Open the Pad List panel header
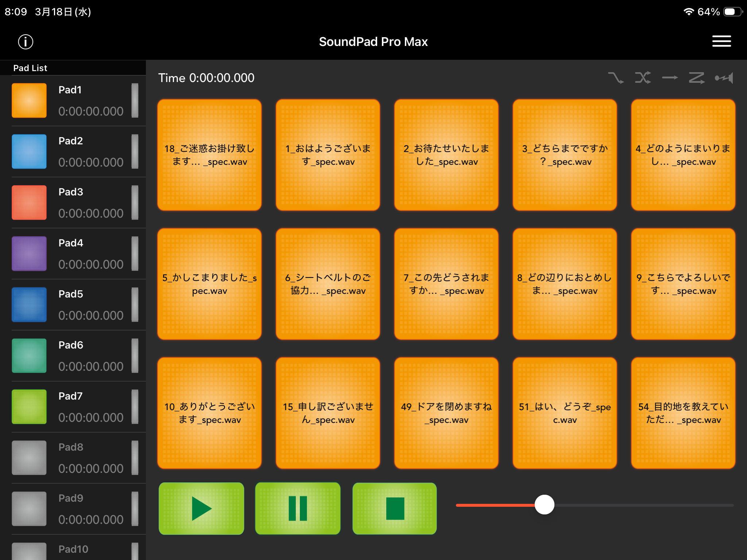Image resolution: width=747 pixels, height=560 pixels. pos(30,68)
